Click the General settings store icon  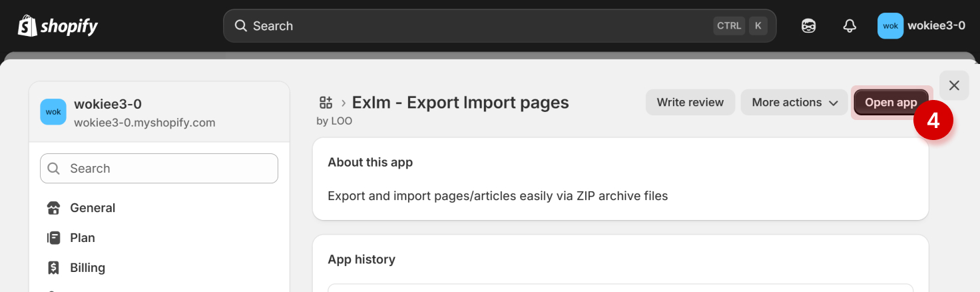click(x=54, y=208)
